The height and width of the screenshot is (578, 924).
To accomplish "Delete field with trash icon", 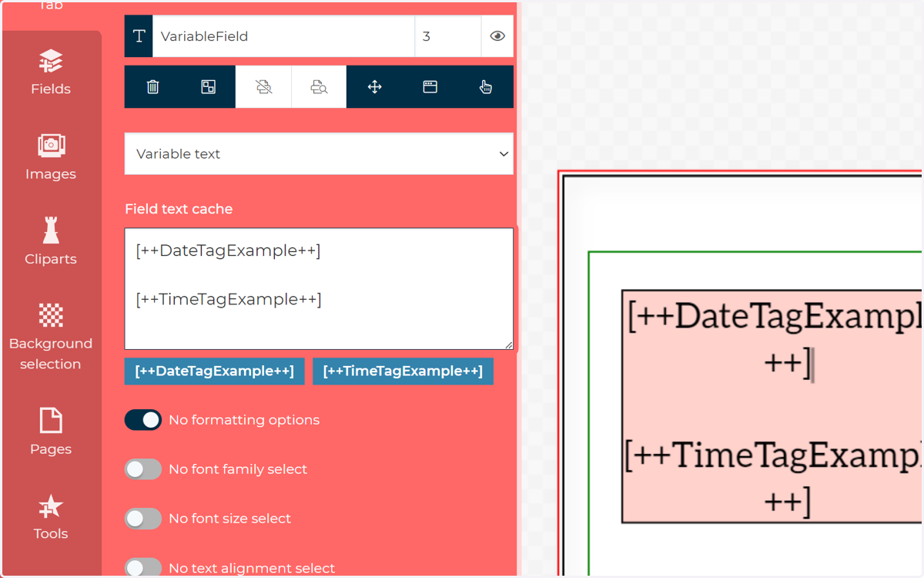I will (x=152, y=87).
